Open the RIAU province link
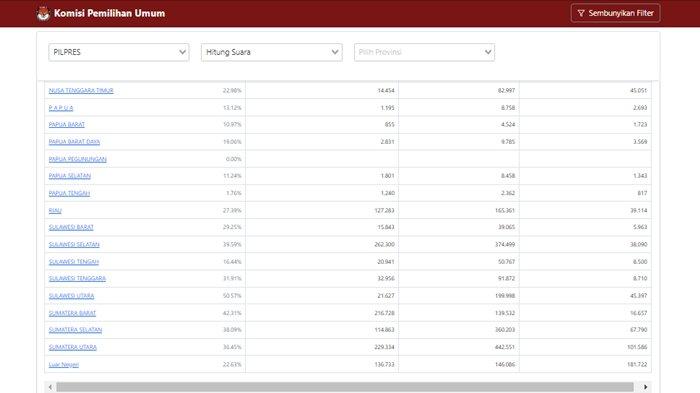The image size is (700, 393). (55, 211)
